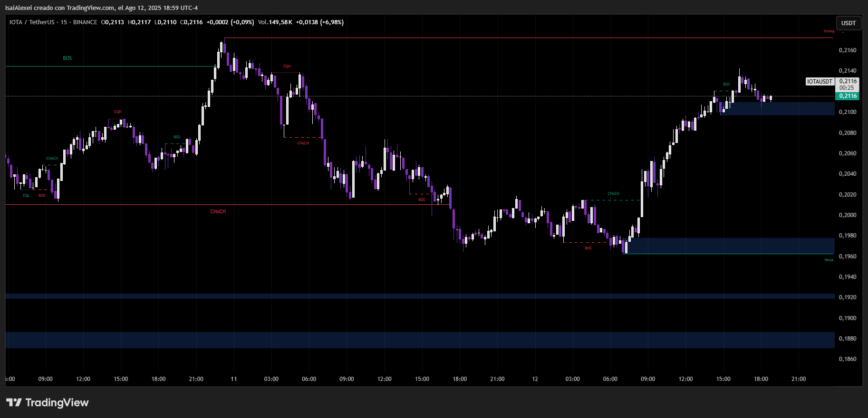Select the EQH marker near 15:00 on the left
868x418 pixels.
pyautogui.click(x=117, y=112)
